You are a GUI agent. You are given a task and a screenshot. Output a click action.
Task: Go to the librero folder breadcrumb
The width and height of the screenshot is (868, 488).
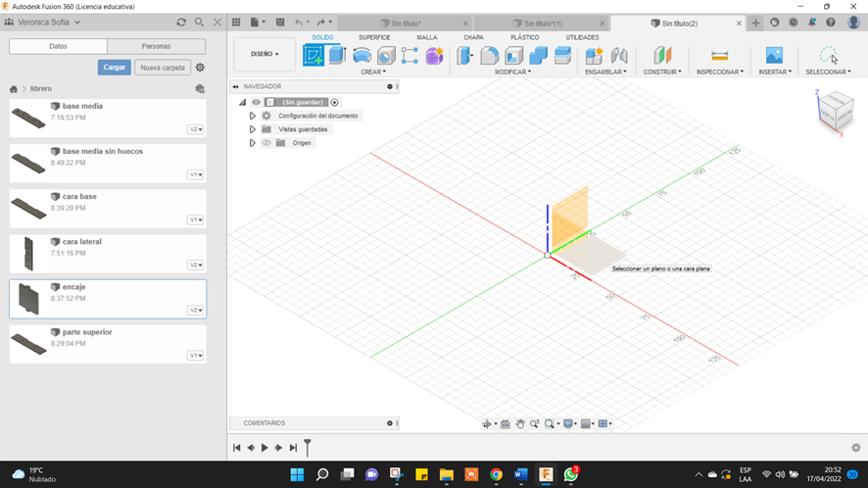[41, 88]
